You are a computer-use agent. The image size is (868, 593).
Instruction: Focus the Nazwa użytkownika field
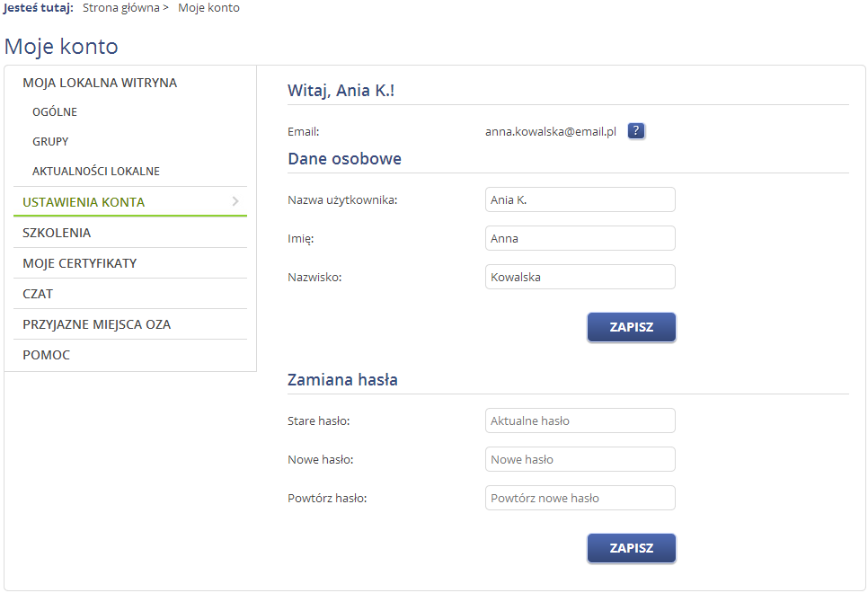[x=580, y=199]
